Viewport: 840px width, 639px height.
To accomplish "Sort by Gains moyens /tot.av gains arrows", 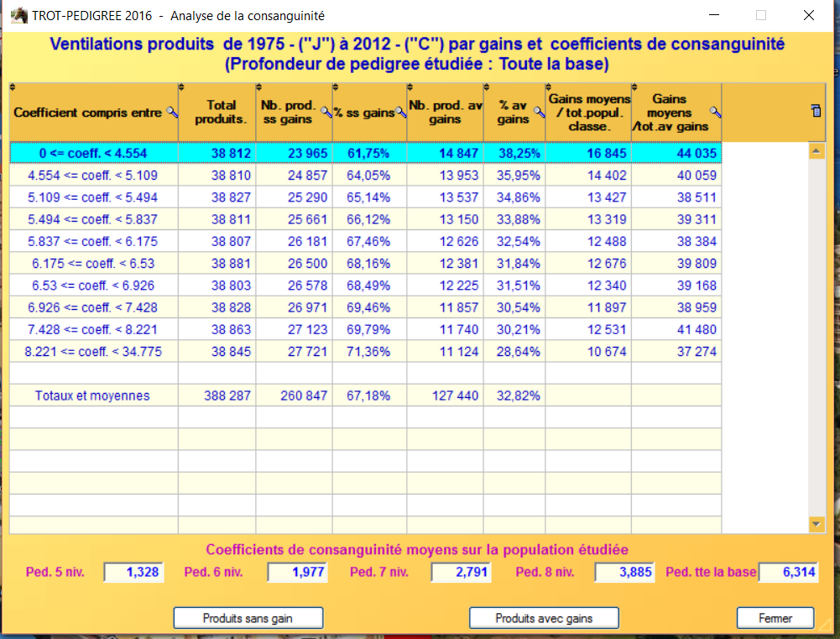I will [634, 87].
